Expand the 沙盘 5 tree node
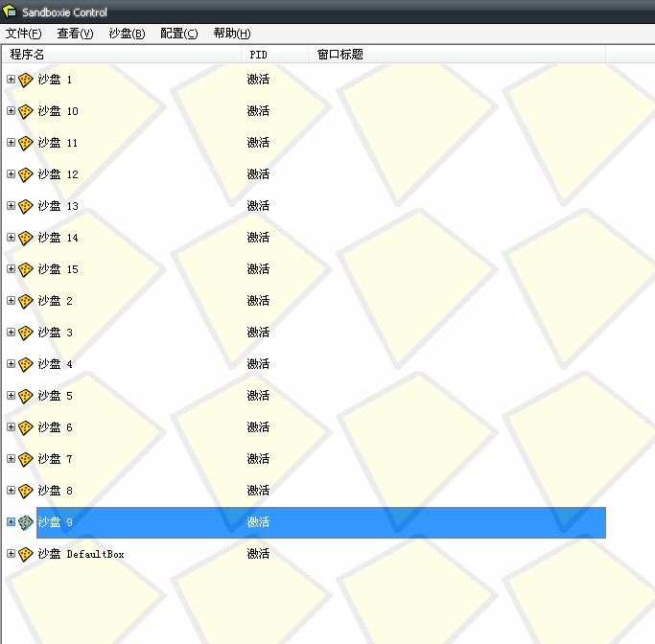 (x=11, y=395)
